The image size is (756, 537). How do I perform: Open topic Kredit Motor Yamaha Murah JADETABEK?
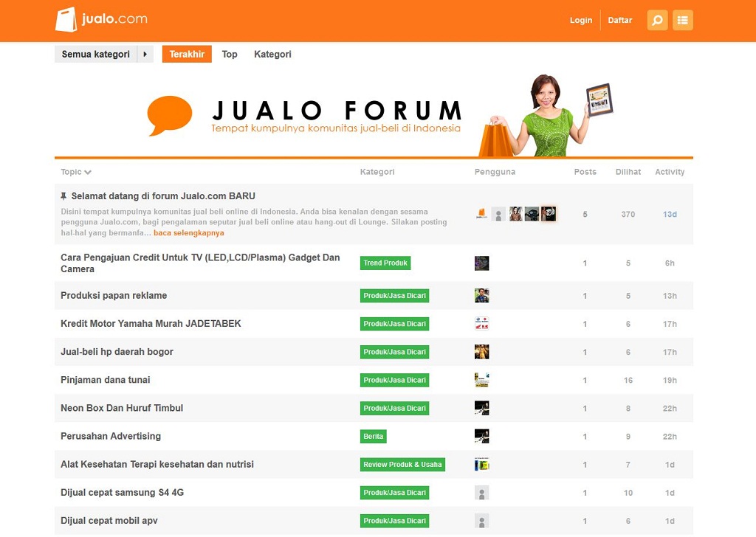[151, 324]
